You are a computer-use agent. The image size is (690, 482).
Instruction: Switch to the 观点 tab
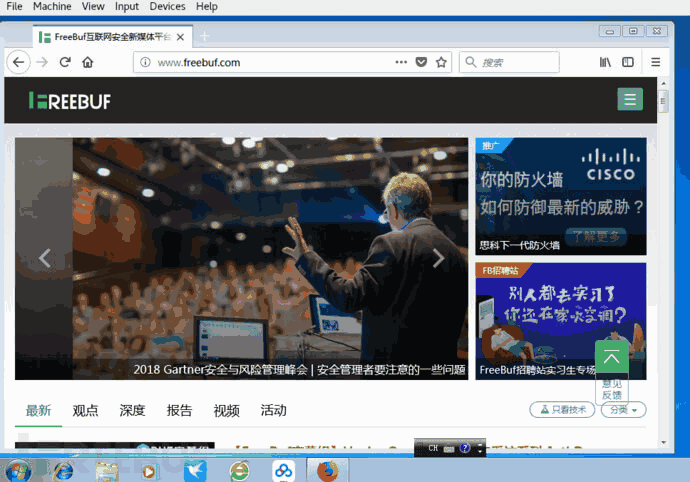[x=85, y=410]
